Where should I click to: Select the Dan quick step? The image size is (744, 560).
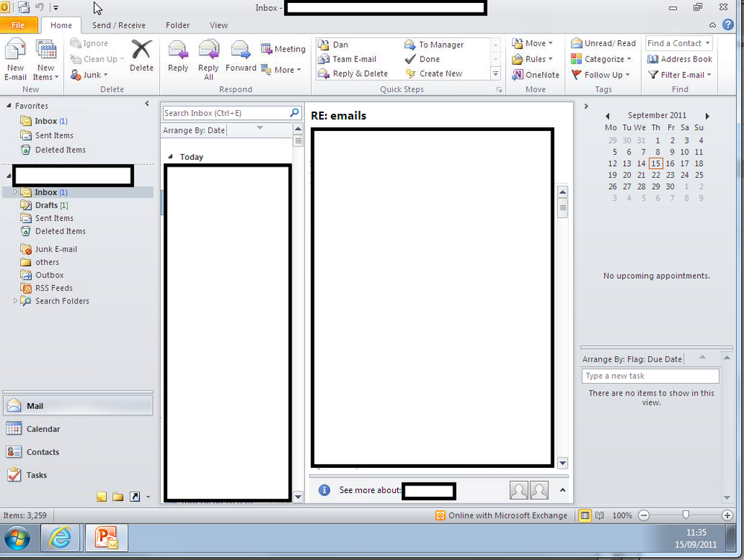click(333, 45)
